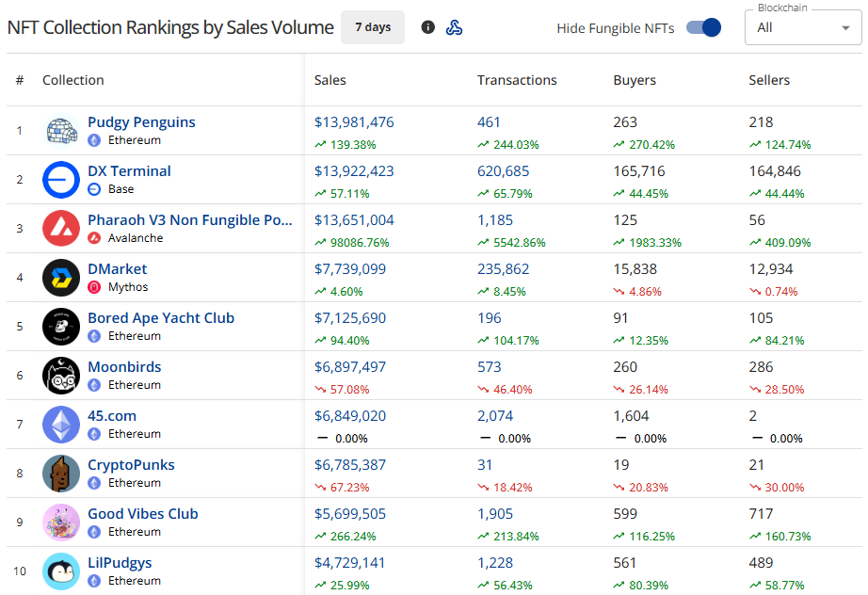Image resolution: width=868 pixels, height=595 pixels.
Task: Sort by Transactions column header
Action: [x=517, y=80]
